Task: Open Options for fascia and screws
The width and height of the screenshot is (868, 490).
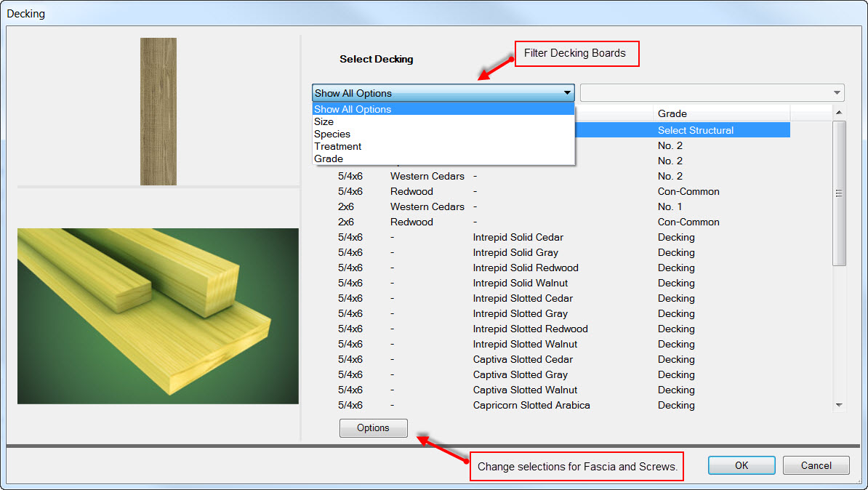Action: 374,428
